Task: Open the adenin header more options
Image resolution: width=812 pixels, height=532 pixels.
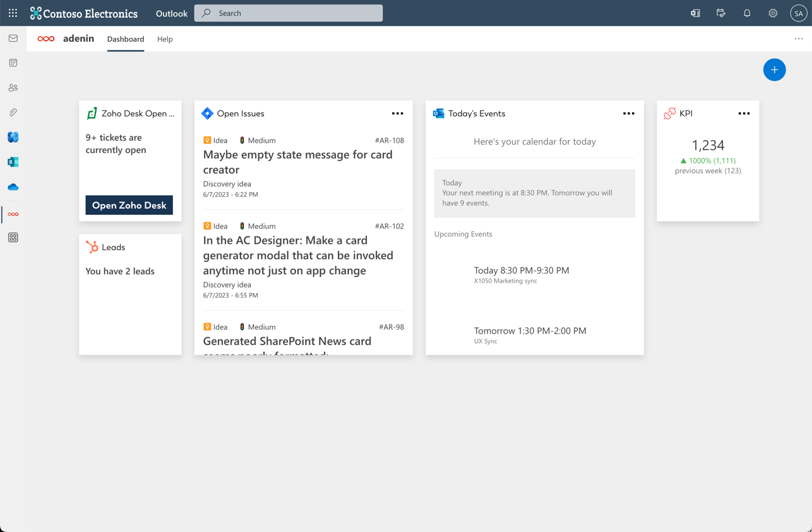Action: (x=799, y=39)
